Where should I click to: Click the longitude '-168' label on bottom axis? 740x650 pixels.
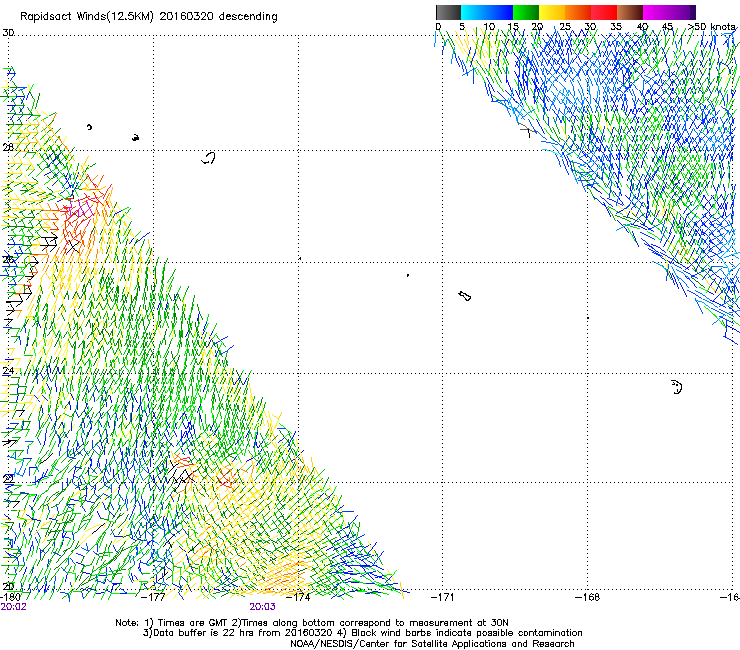click(x=587, y=597)
